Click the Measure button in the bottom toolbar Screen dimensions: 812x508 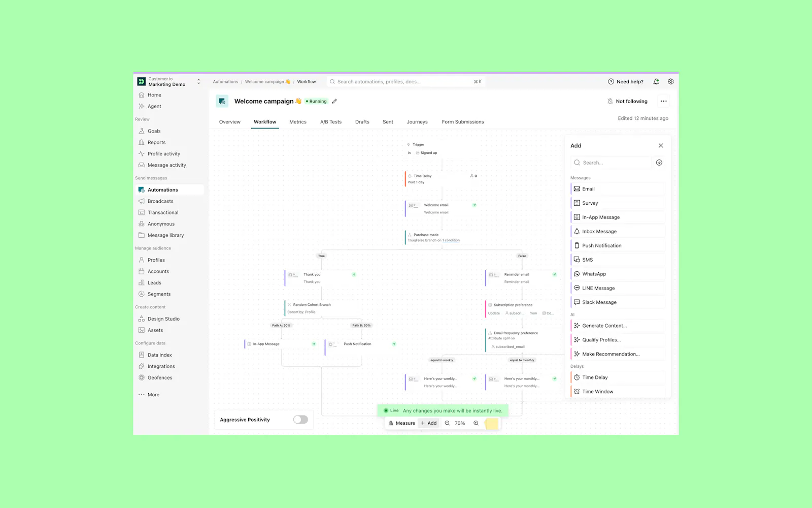pos(401,423)
